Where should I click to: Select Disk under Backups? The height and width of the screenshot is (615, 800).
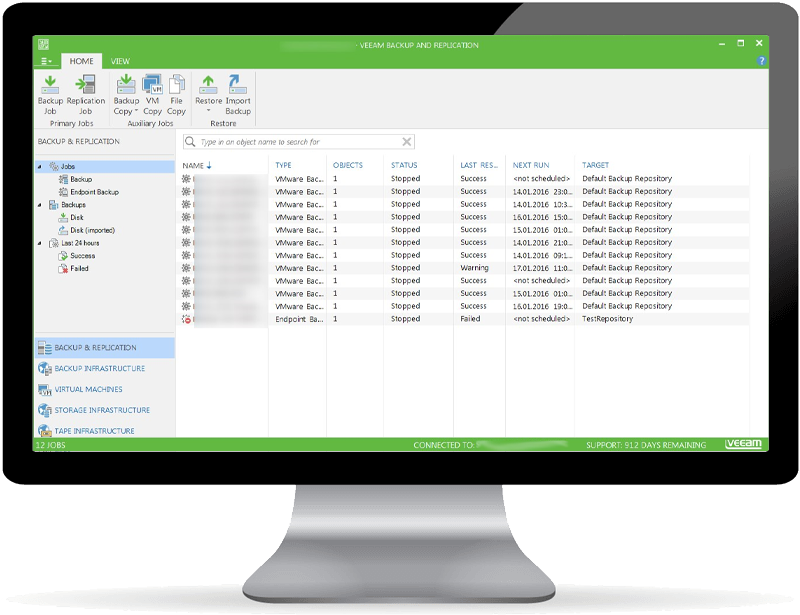[77, 217]
